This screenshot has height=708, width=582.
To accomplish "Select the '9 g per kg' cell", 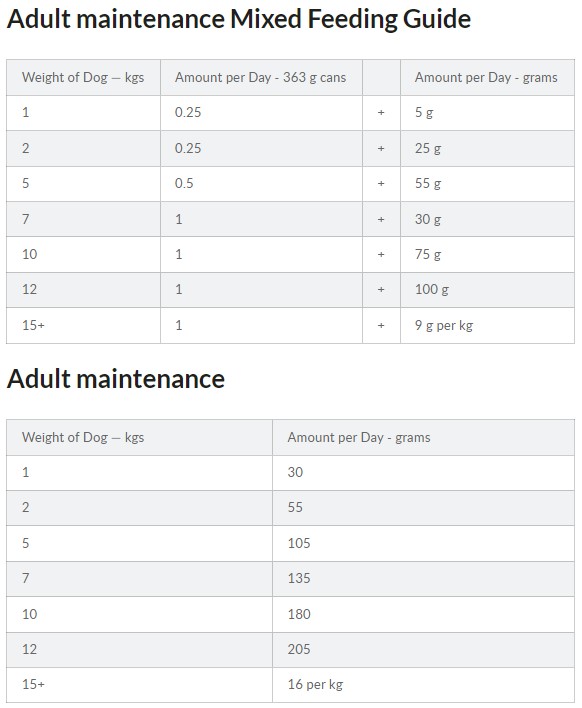I will coord(487,326).
